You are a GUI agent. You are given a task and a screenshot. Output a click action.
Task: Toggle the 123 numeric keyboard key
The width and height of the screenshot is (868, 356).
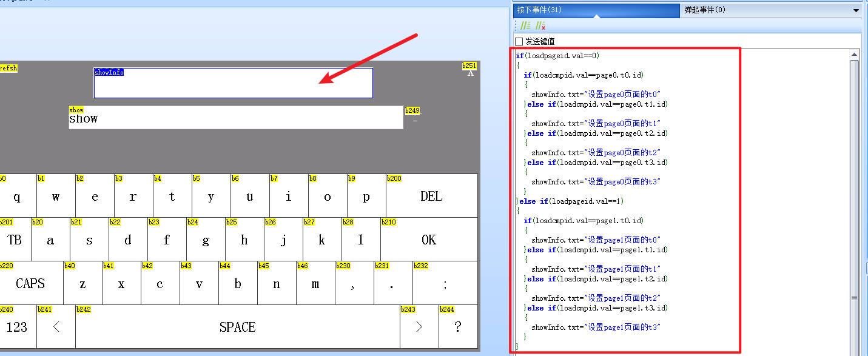pos(17,327)
